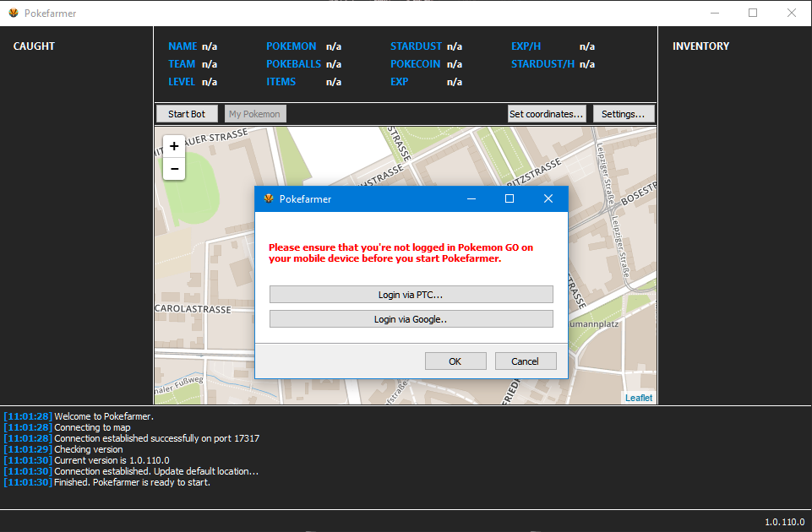Zoom out on the map
The image size is (812, 532).
tap(174, 169)
